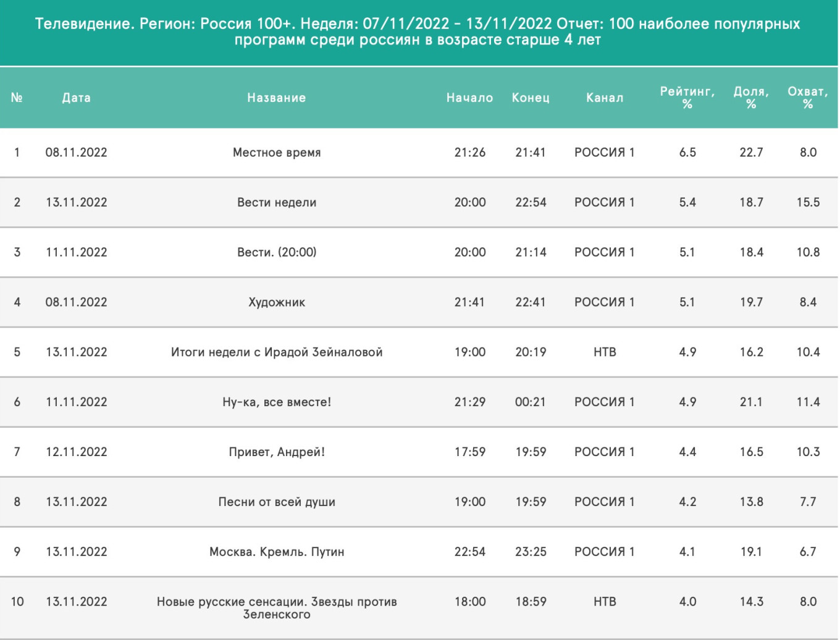Select the program name Привет, Андрей!

(277, 452)
